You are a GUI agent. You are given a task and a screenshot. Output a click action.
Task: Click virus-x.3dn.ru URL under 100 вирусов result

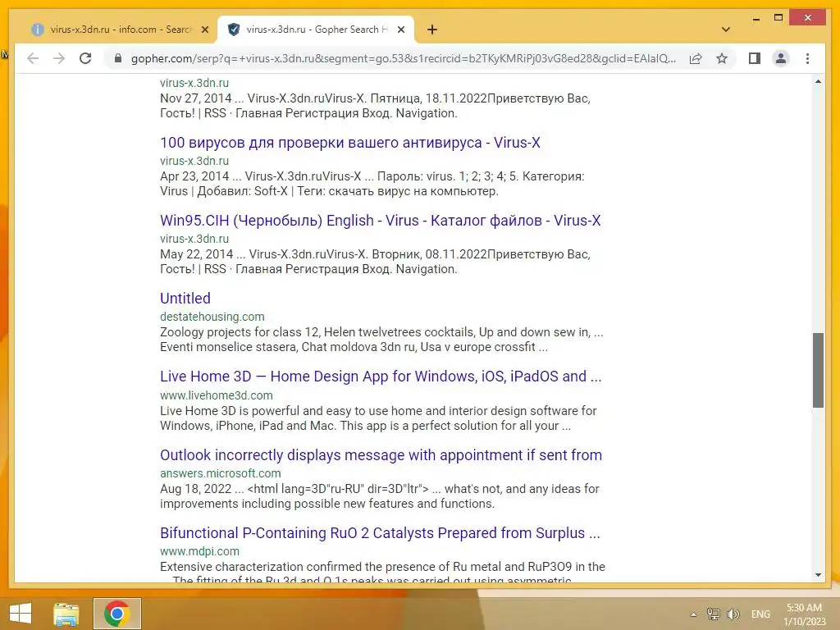coord(194,161)
